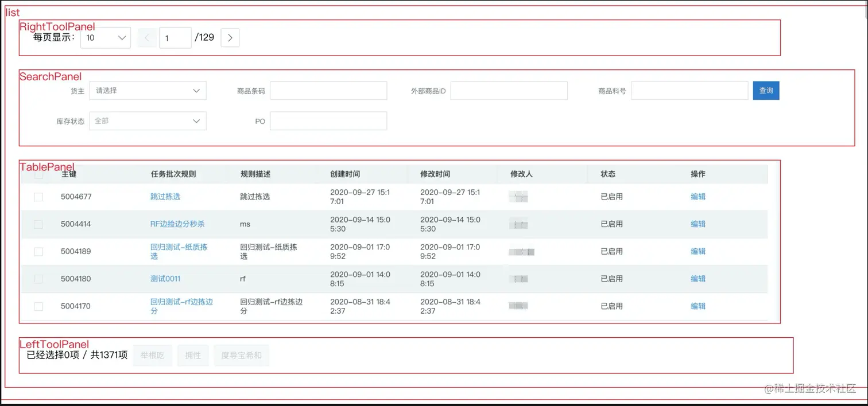
Task: Click the 已经选择0项 / 共1371项 selection count
Action: (x=77, y=356)
